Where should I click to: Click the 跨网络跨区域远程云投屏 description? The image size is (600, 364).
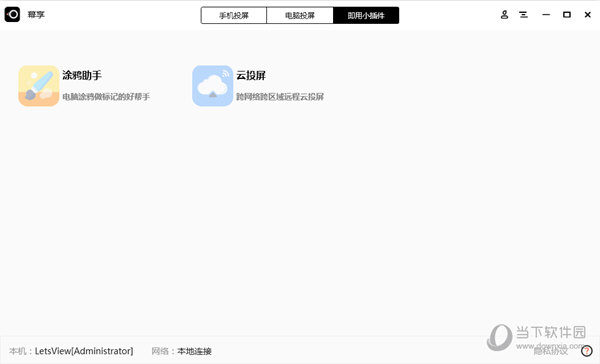tap(280, 97)
